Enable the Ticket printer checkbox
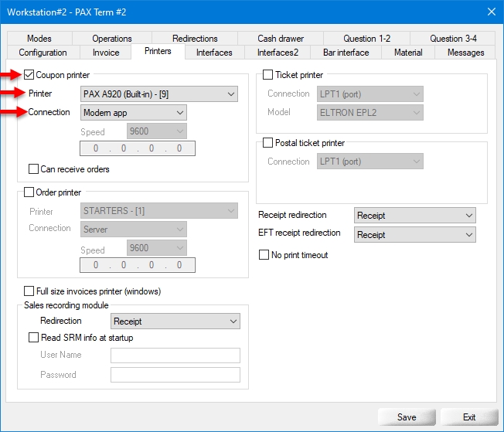This screenshot has width=504, height=432. [268, 75]
